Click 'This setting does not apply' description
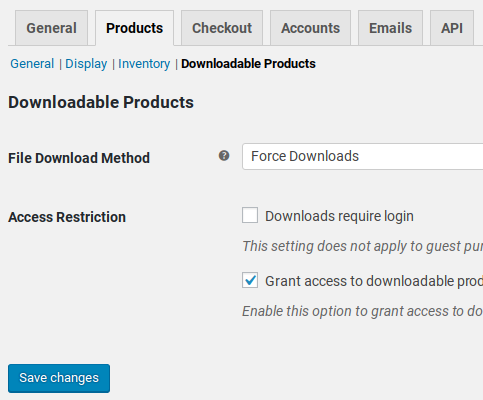 tap(362, 246)
